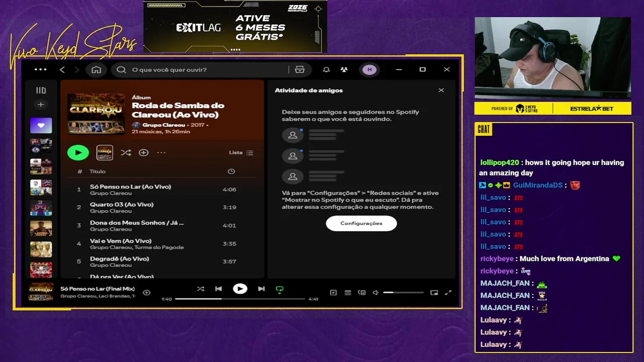Play the album with the green play button
Image resolution: width=644 pixels, height=362 pixels.
coord(78,152)
